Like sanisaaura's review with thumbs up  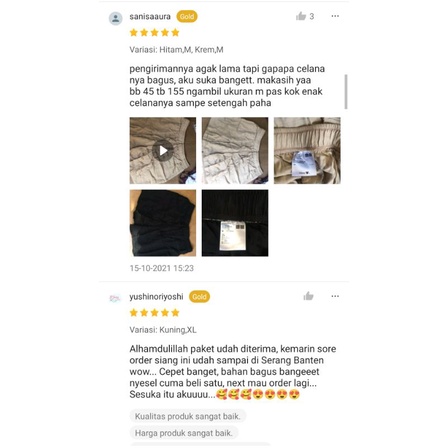point(301,16)
